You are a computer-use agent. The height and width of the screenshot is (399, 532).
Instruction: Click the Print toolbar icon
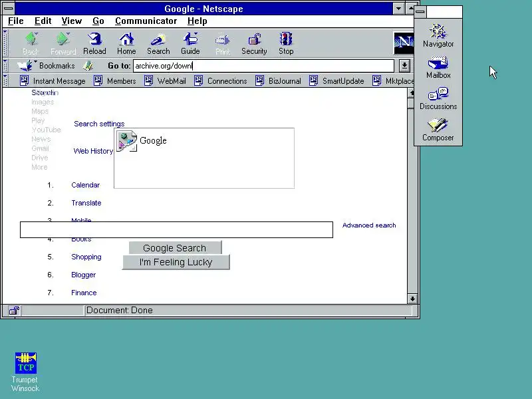coord(223,43)
